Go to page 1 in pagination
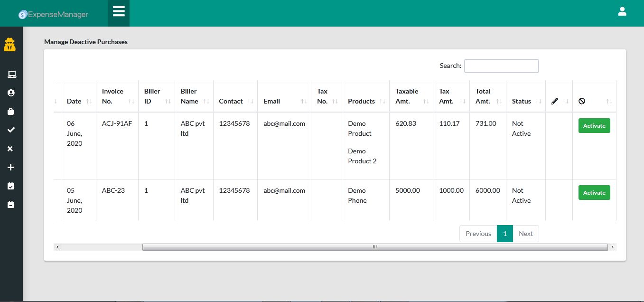 pyautogui.click(x=504, y=234)
